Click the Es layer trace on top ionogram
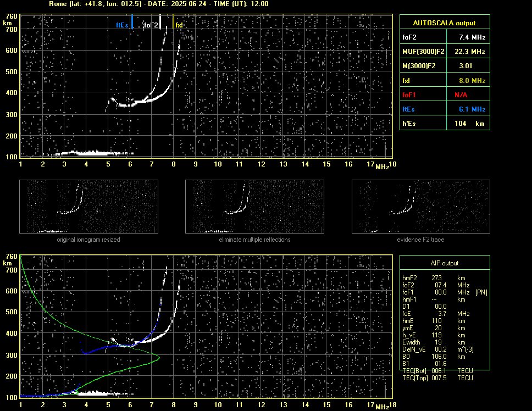This screenshot has width=532, height=411. 93,153
